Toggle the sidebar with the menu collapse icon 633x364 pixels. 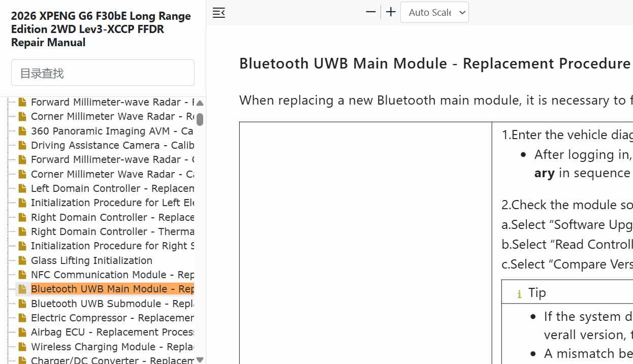(219, 13)
